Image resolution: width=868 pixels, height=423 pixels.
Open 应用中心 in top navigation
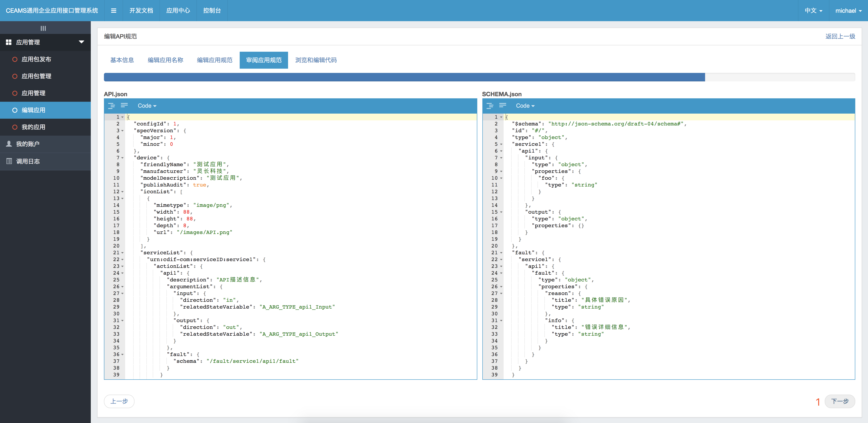pyautogui.click(x=178, y=11)
